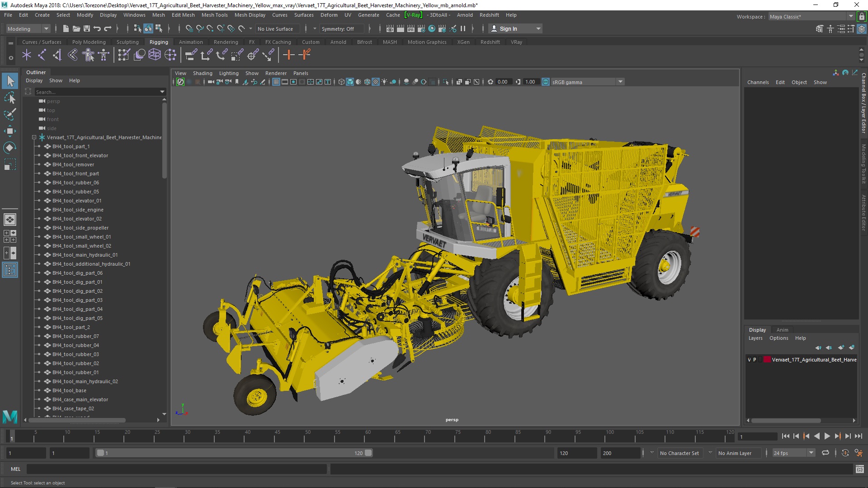The height and width of the screenshot is (488, 868).
Task: Click the Save Scene icon
Action: 87,28
